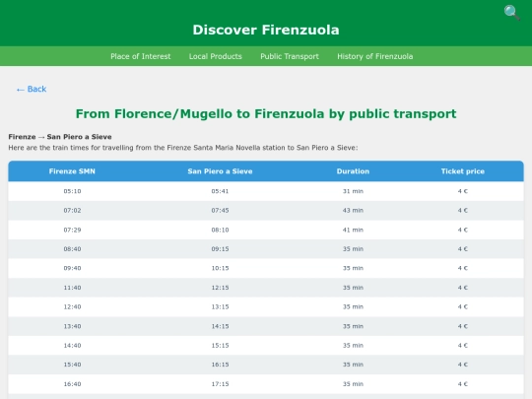
Task: Open History of Firenzuola menu item
Action: point(375,56)
